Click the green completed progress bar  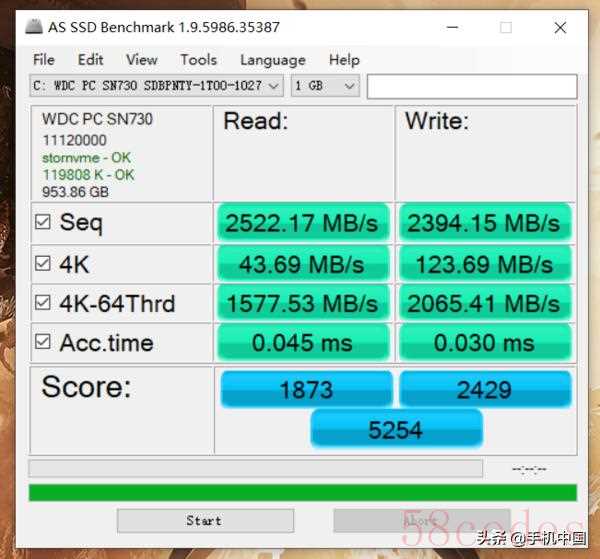click(303, 492)
